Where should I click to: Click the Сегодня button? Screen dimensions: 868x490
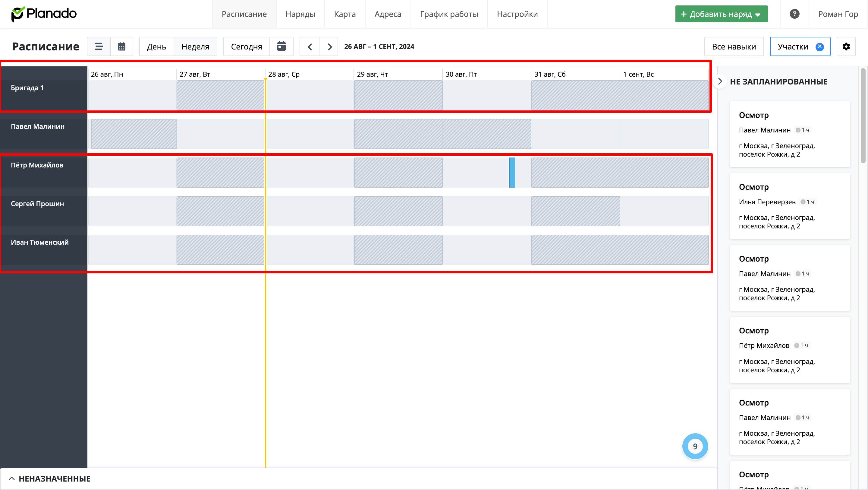coord(246,46)
